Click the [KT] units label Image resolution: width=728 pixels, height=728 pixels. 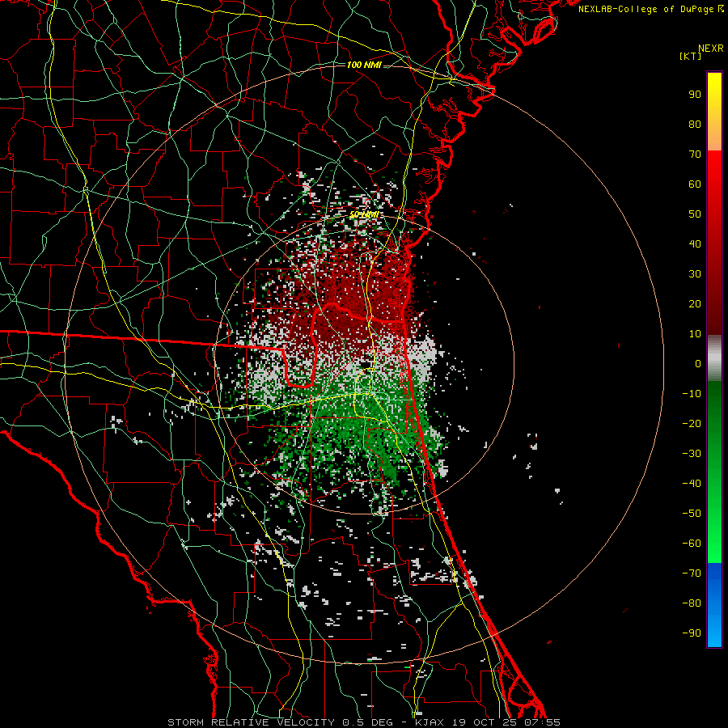point(691,56)
